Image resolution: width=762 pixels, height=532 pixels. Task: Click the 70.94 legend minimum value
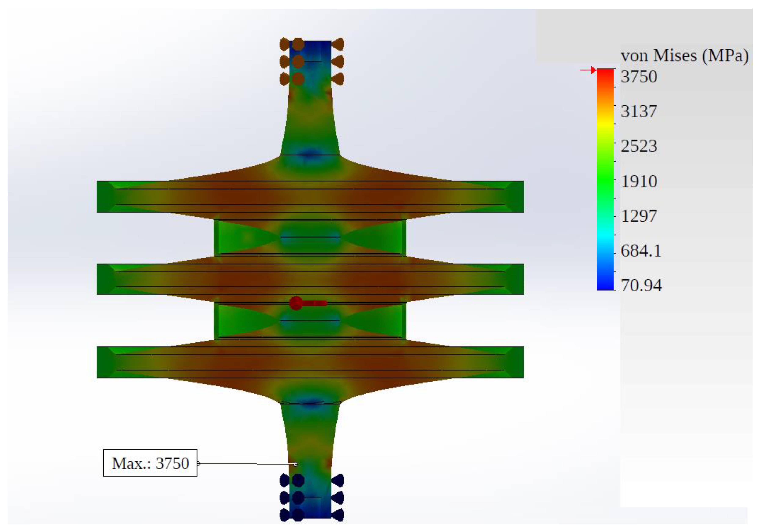tap(641, 286)
